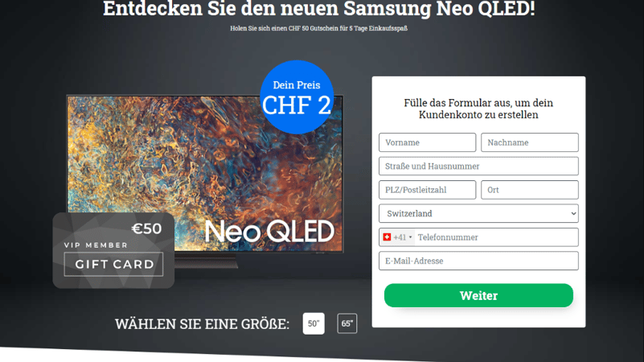This screenshot has width=644, height=362.
Task: Click the PLZ/Postleitzahl field
Action: point(427,190)
